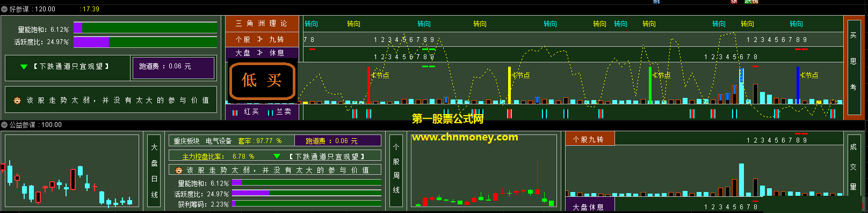Screen dimensions: 868x213
Task: Select the 个股 > 九转 tab
Action: click(x=262, y=39)
